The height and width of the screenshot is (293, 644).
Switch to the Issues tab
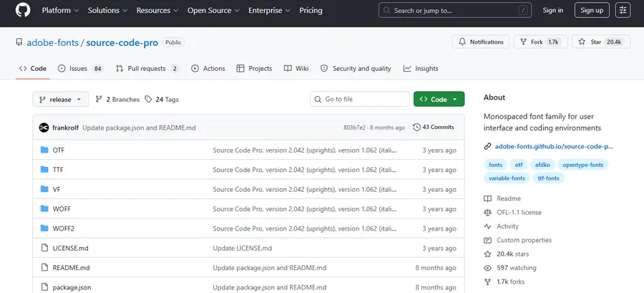tap(81, 69)
